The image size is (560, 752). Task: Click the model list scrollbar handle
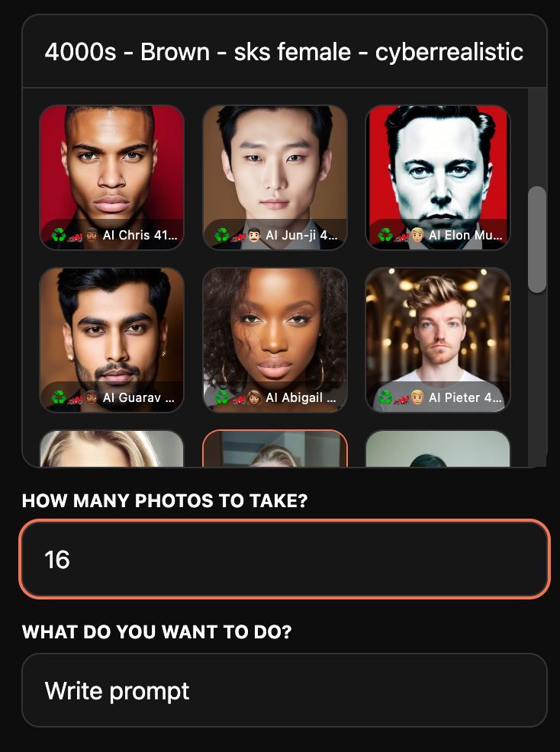(x=537, y=239)
